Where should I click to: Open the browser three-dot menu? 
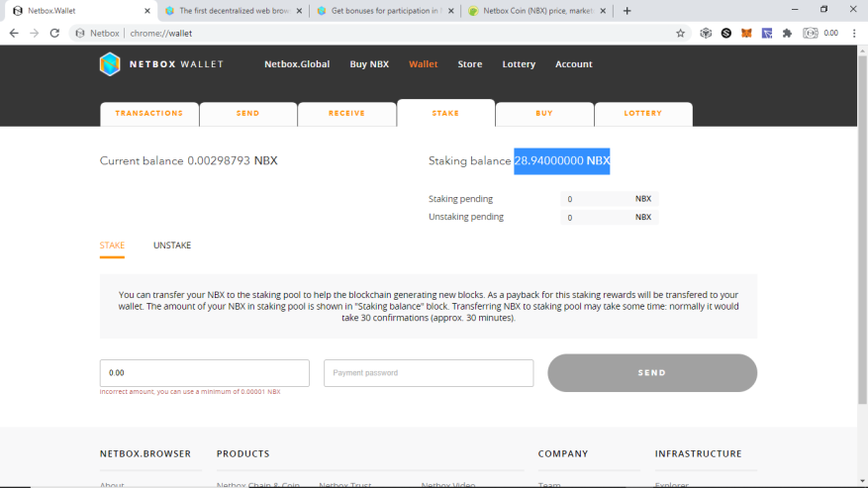tap(854, 34)
